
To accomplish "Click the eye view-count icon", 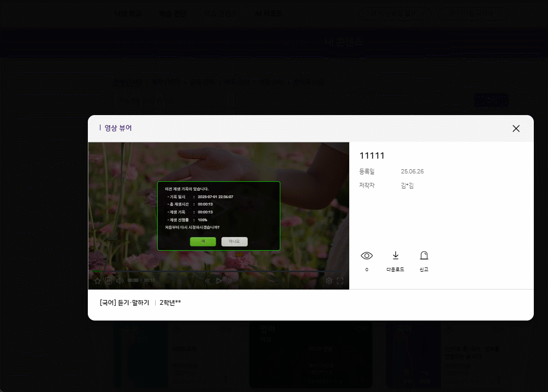I will 367,255.
